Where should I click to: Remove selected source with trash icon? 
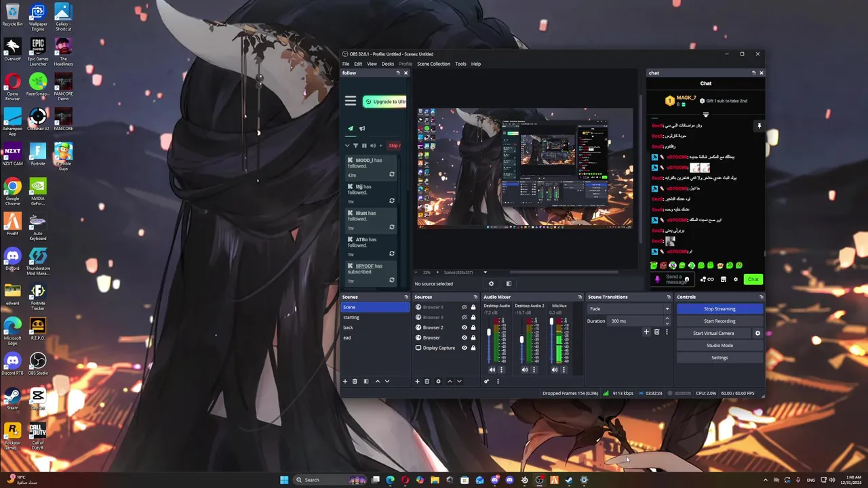point(427,381)
